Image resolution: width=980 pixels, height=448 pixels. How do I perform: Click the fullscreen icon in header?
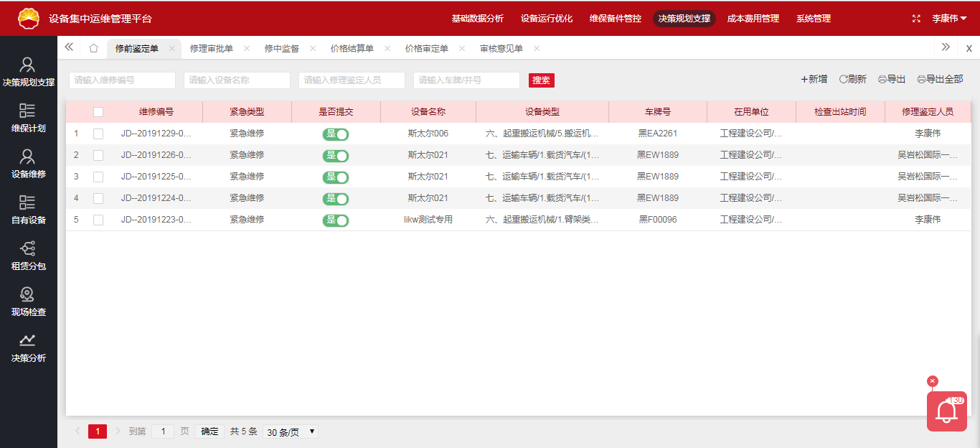916,19
